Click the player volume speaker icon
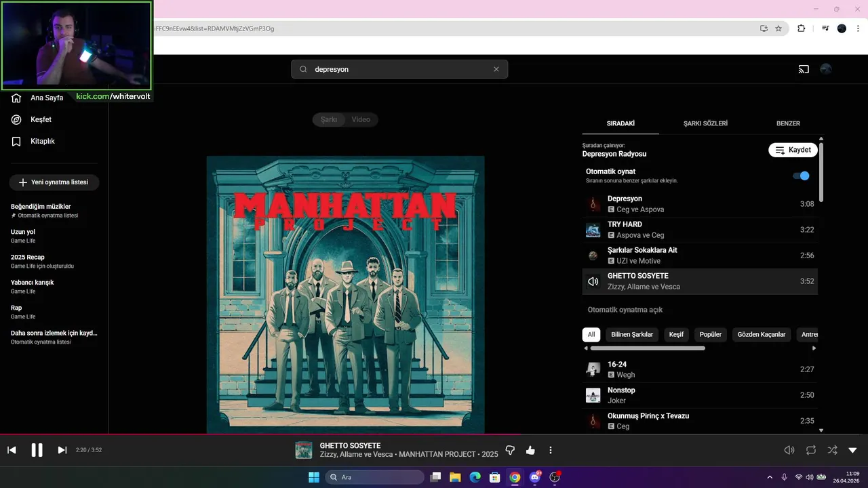Screen dimensions: 868x488 coord(789,450)
